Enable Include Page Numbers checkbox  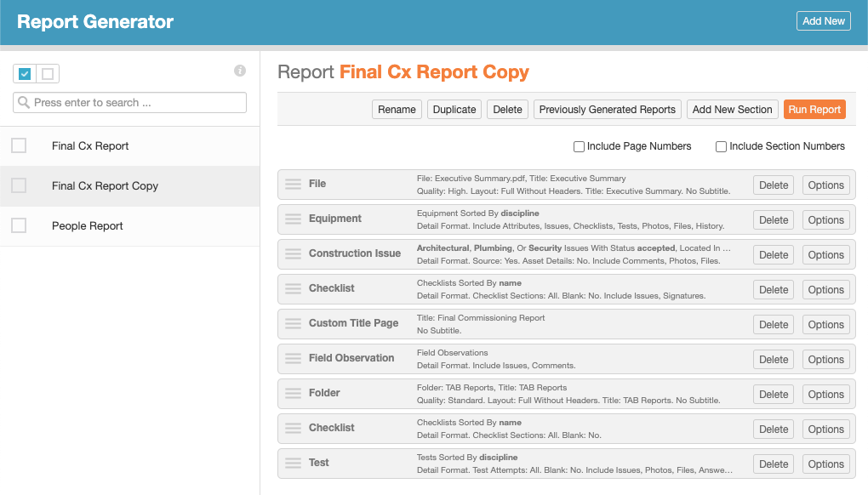click(579, 146)
